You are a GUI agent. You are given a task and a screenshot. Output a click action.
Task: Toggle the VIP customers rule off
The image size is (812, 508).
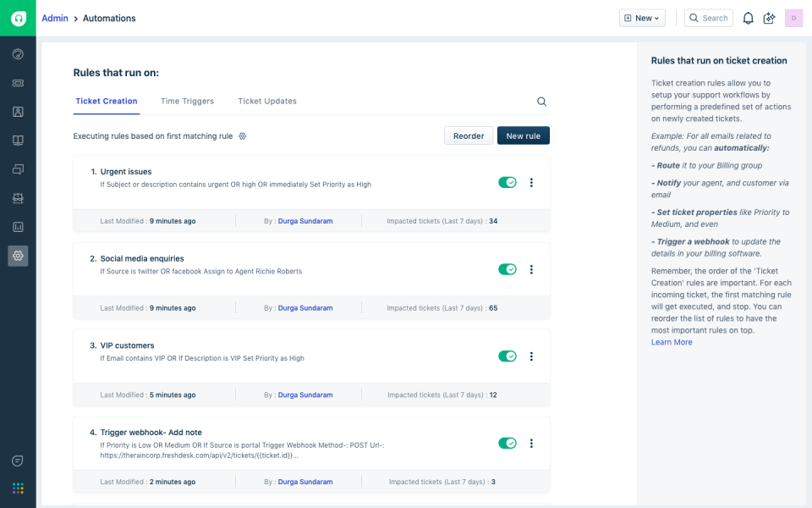click(x=507, y=356)
